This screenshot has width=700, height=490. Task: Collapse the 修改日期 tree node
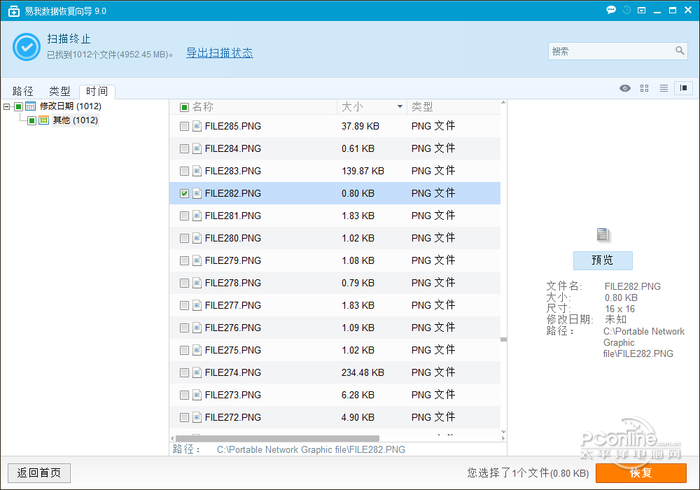click(x=7, y=106)
